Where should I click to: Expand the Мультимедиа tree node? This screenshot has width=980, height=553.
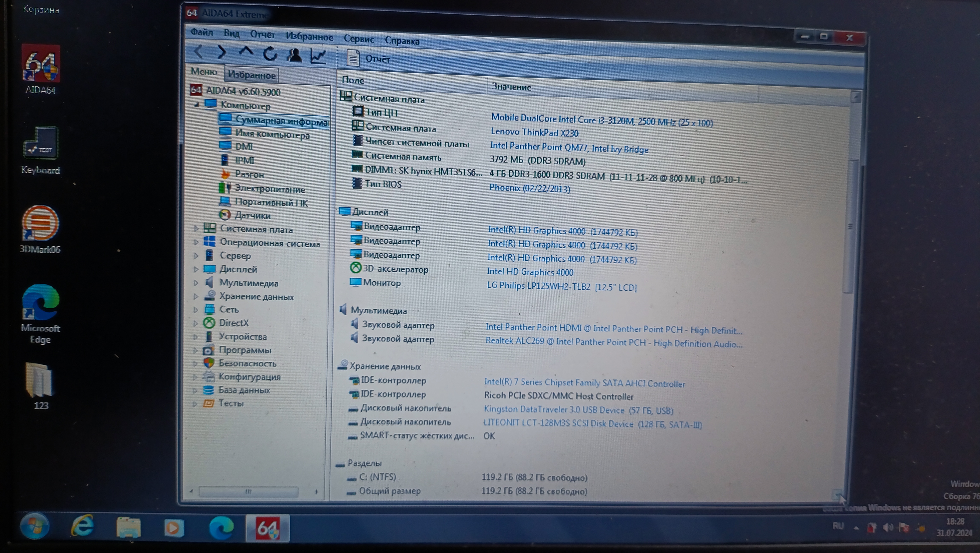pyautogui.click(x=196, y=283)
